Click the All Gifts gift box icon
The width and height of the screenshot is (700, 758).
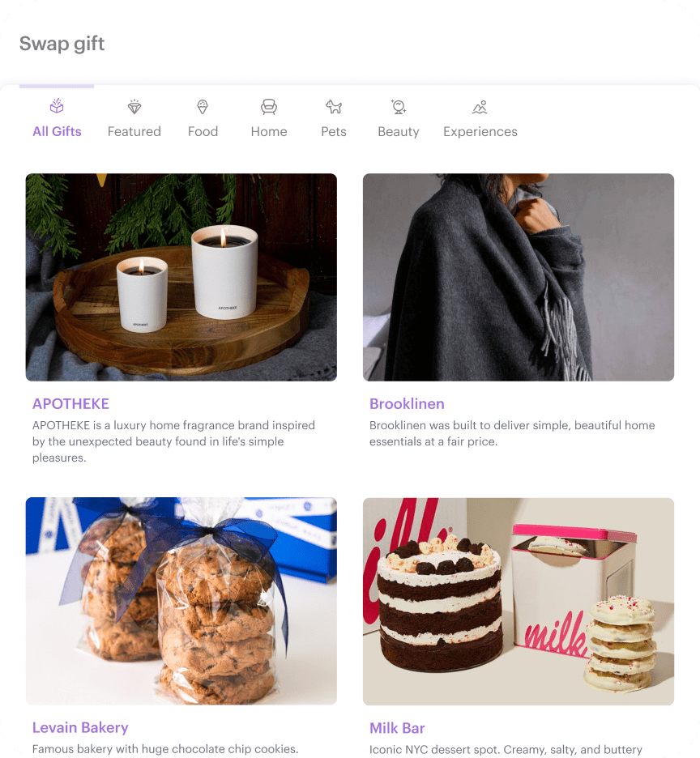pos(57,106)
